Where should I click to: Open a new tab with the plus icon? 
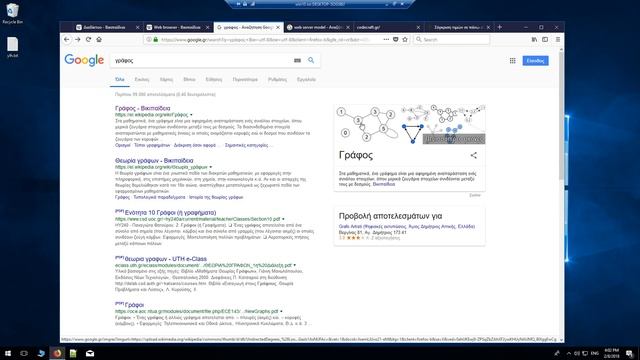[500, 27]
